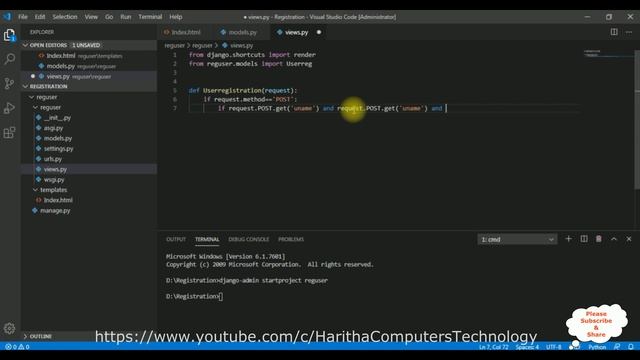Open models.py in the reguser folder tree
Image resolution: width=640 pixels, height=360 pixels.
pos(58,138)
